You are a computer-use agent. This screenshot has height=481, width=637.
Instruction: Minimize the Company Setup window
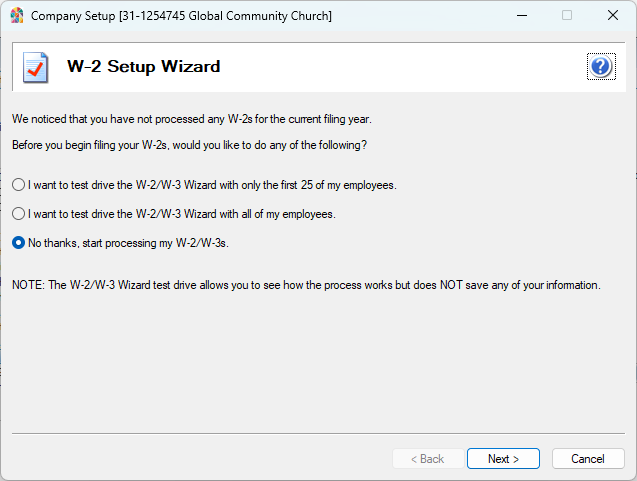pos(521,16)
